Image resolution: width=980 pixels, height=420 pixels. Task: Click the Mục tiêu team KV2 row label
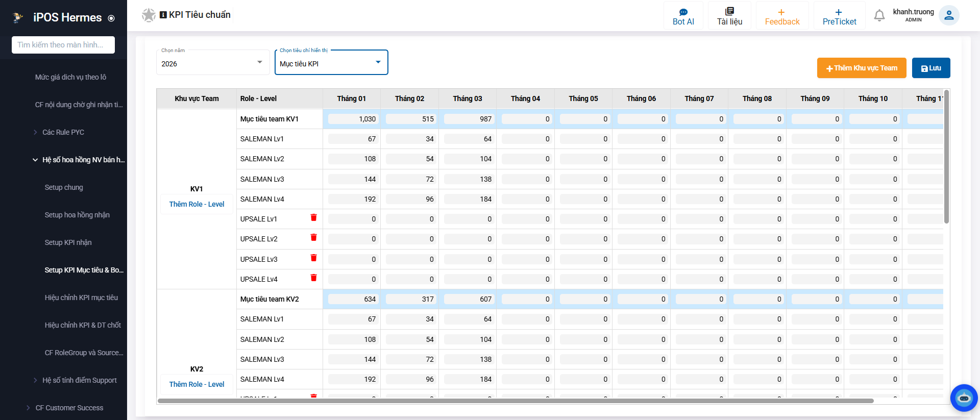[x=269, y=299]
